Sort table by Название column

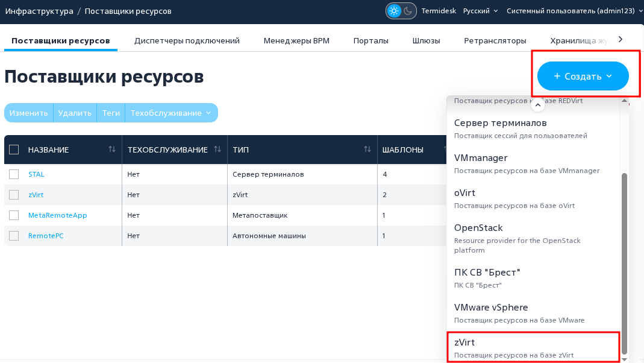(x=111, y=149)
